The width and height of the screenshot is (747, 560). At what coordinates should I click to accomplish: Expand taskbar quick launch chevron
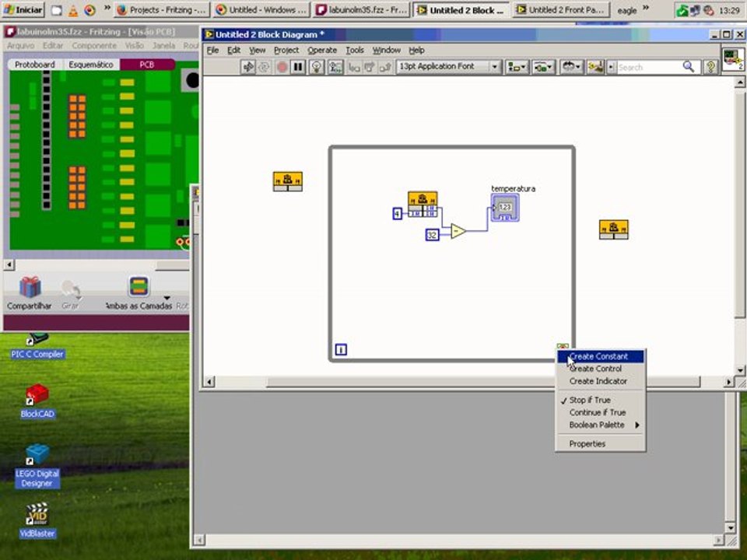point(107,8)
